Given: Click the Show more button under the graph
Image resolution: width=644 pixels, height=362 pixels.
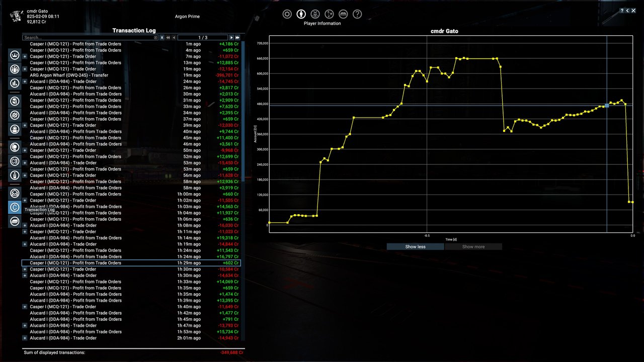Looking at the screenshot, I should tap(473, 247).
